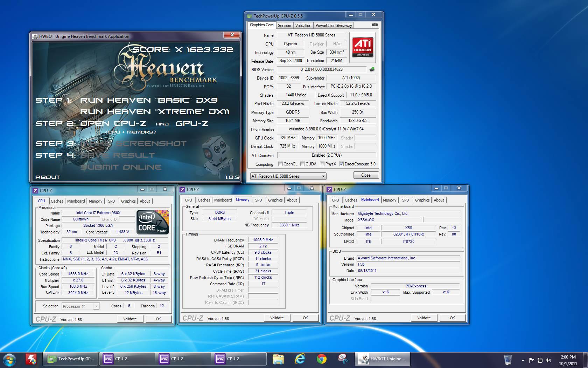
Task: Open the ATI Radeon HD 5800 Series dropdown
Action: point(288,176)
